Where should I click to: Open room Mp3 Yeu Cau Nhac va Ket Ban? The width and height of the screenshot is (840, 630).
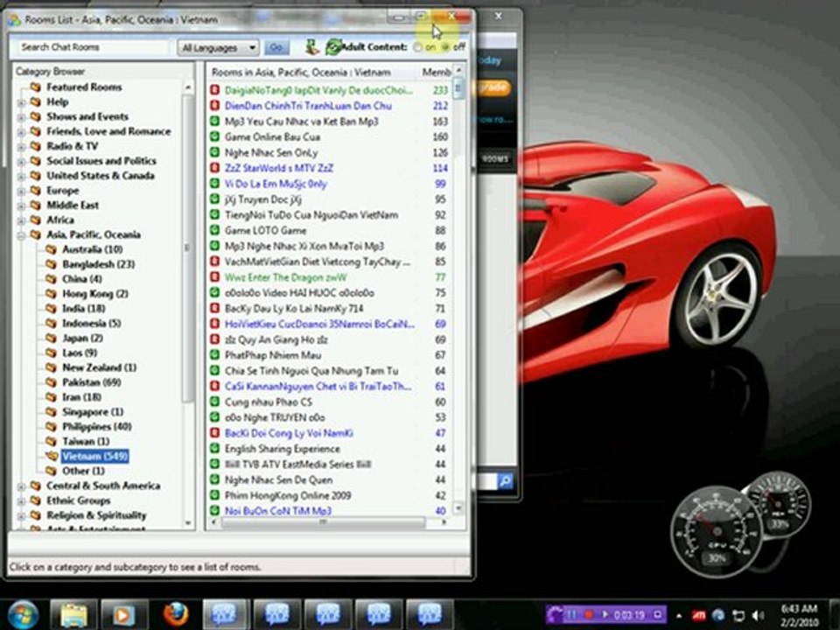301,121
